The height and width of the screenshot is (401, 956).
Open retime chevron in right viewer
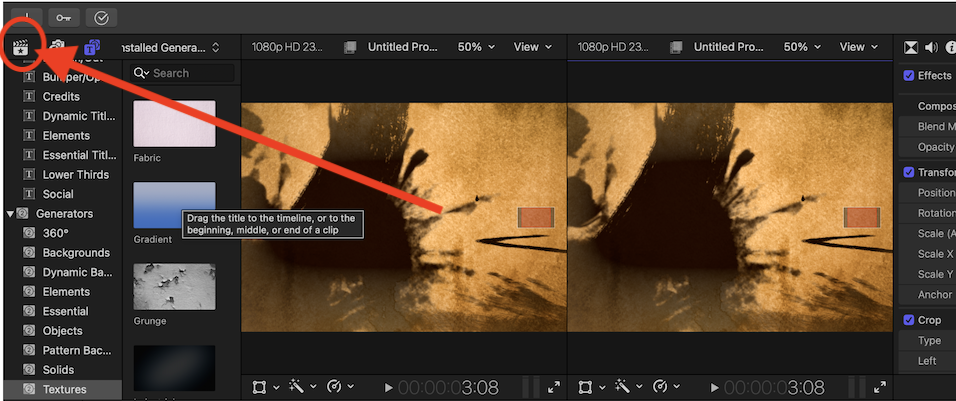pos(677,387)
